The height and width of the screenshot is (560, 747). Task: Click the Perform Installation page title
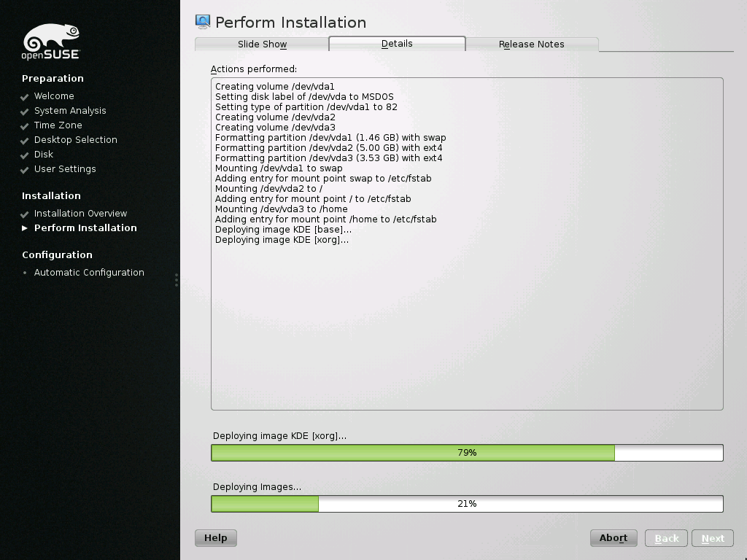tap(290, 23)
